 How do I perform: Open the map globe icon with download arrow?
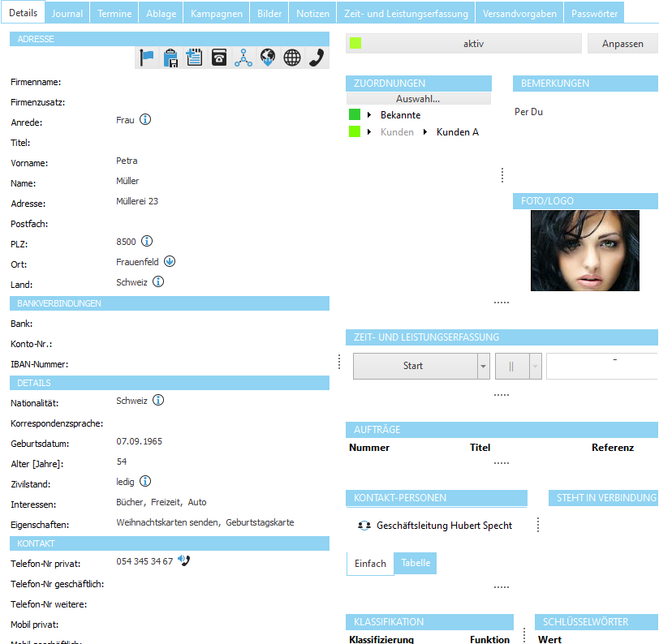click(x=267, y=58)
